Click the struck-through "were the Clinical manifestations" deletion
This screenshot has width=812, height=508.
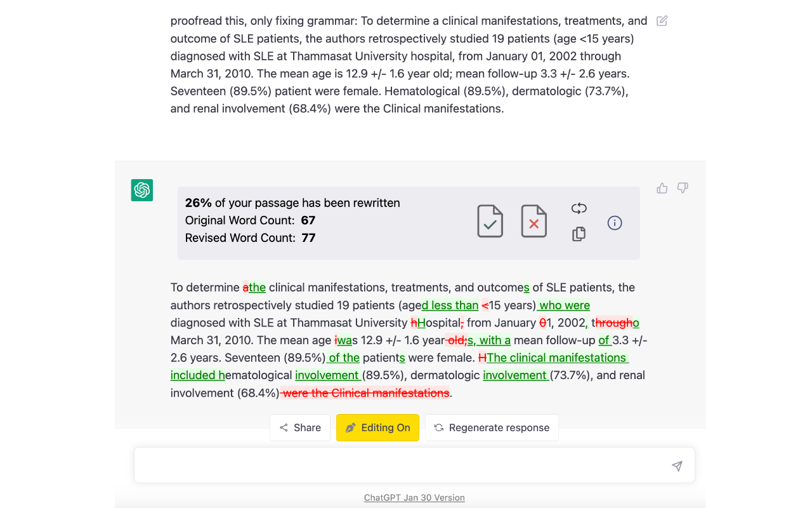366,393
